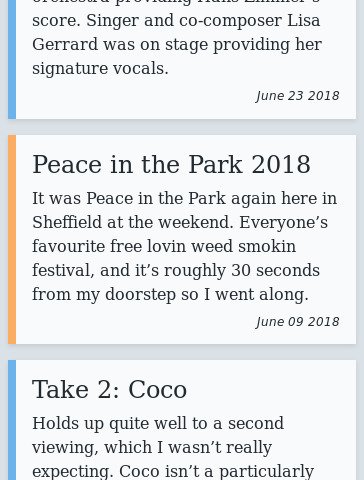
Task: Click the blue stripe beside Take 2: Coco
Action: pos(12,420)
